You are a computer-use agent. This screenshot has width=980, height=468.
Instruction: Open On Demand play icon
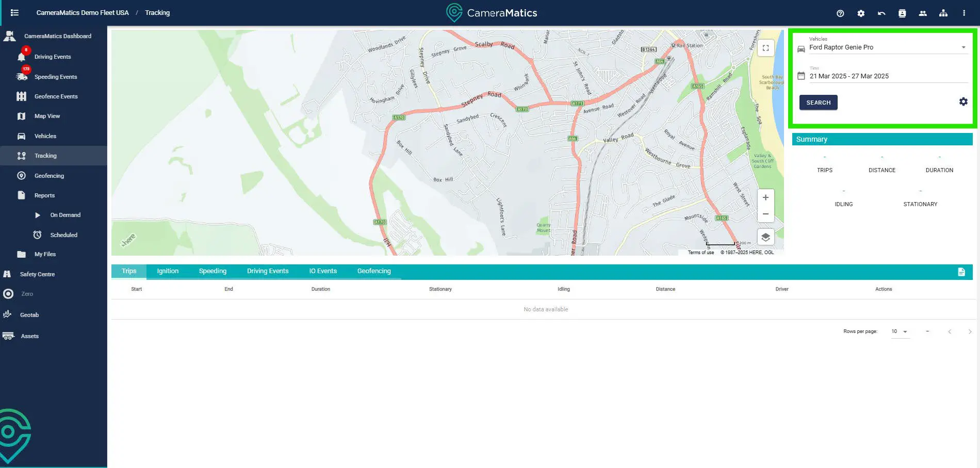pyautogui.click(x=37, y=215)
